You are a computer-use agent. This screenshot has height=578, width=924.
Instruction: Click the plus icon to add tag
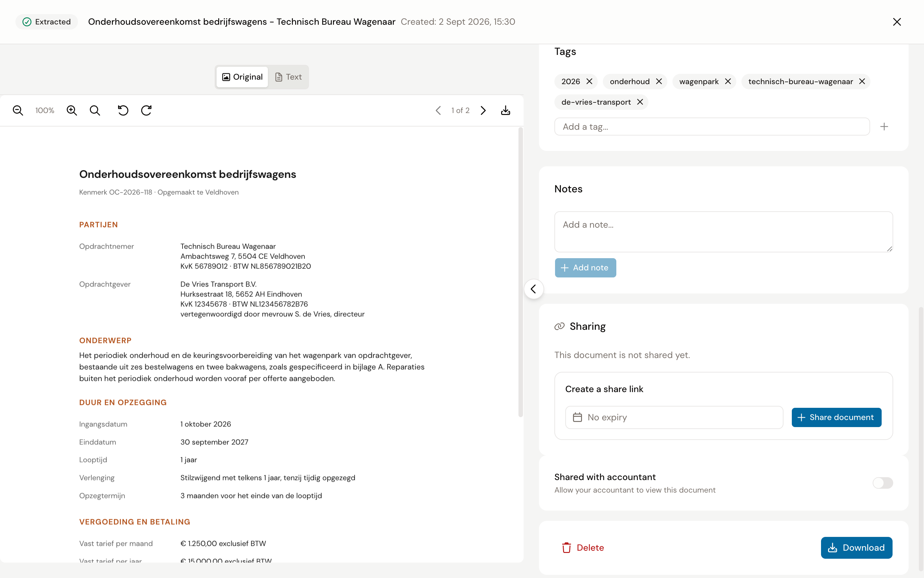point(884,127)
